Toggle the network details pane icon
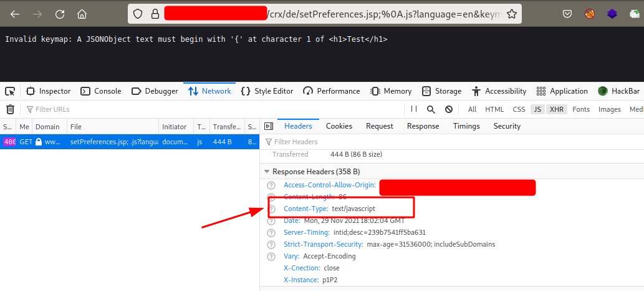644x291 pixels. (x=269, y=126)
